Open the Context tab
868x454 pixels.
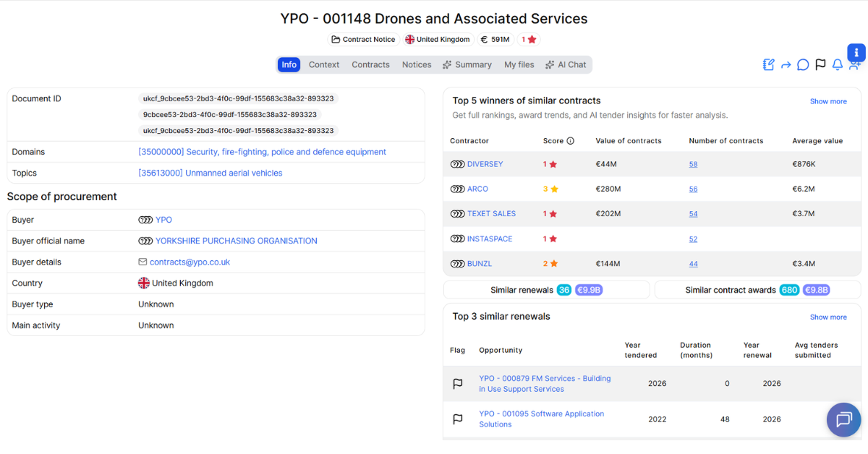click(x=324, y=65)
